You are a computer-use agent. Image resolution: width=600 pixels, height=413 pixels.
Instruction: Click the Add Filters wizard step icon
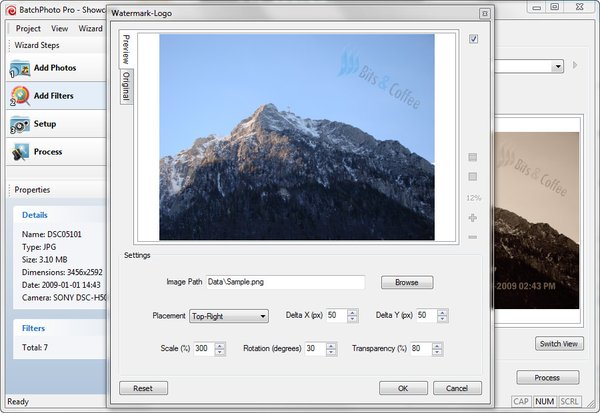(20, 96)
